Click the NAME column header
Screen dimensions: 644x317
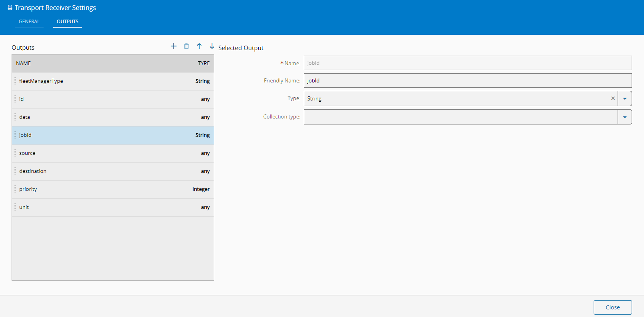tap(24, 63)
